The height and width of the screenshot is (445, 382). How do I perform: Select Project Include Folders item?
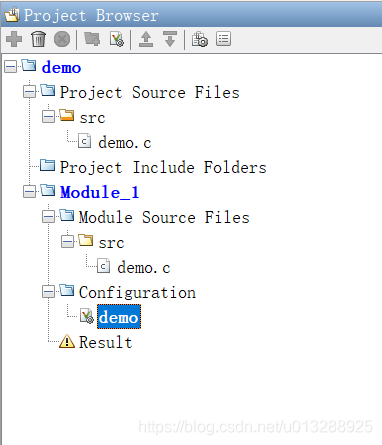[x=163, y=167]
